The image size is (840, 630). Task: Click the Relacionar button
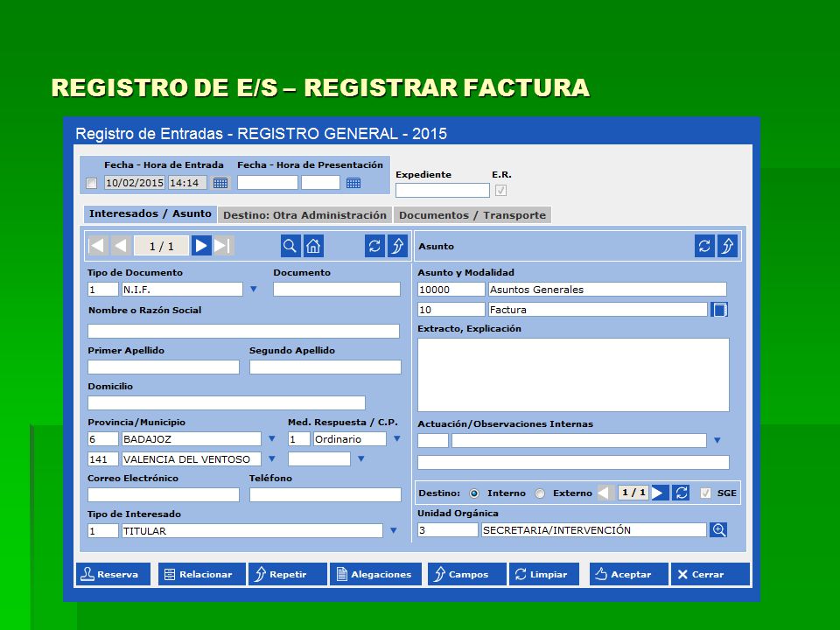click(202, 574)
